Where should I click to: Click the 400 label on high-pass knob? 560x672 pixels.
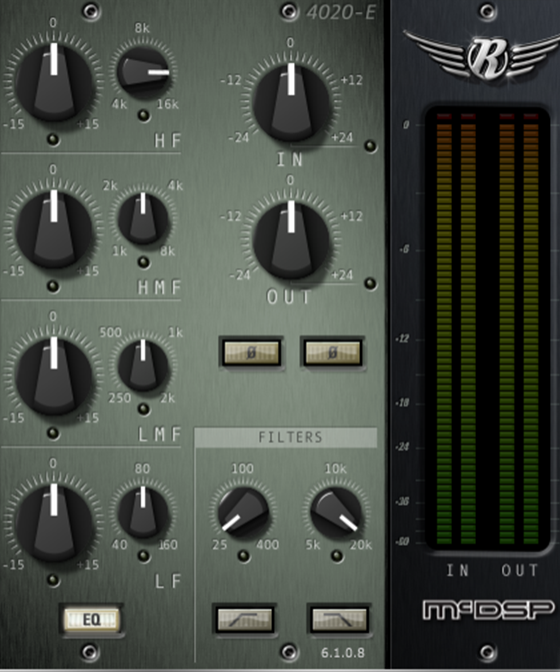[268, 545]
